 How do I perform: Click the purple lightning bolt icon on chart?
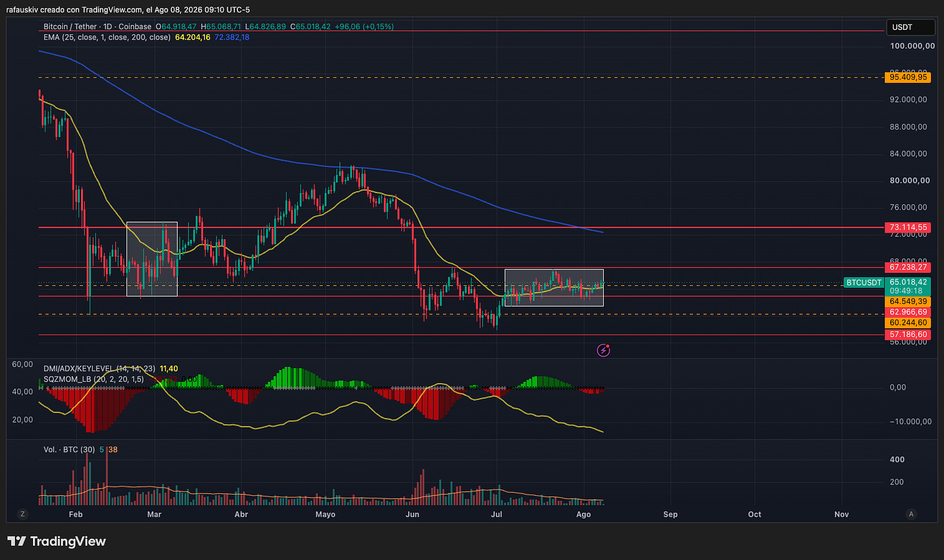[604, 350]
